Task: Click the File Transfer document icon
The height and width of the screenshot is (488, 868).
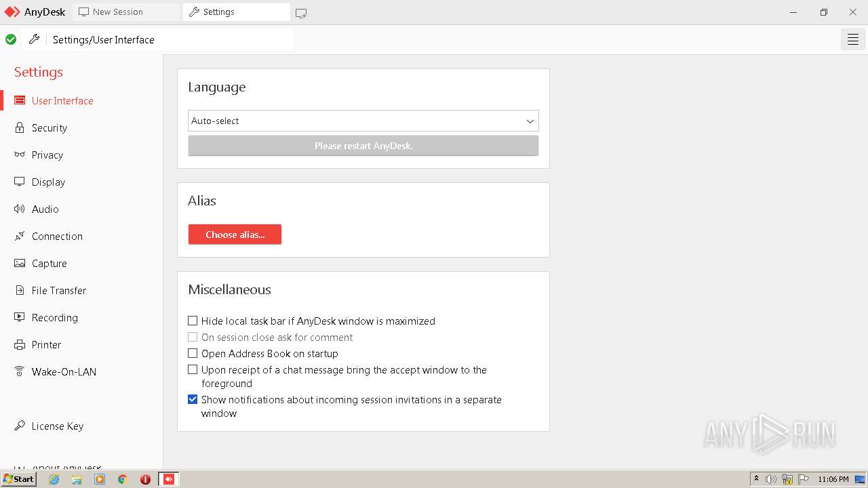Action: [20, 290]
